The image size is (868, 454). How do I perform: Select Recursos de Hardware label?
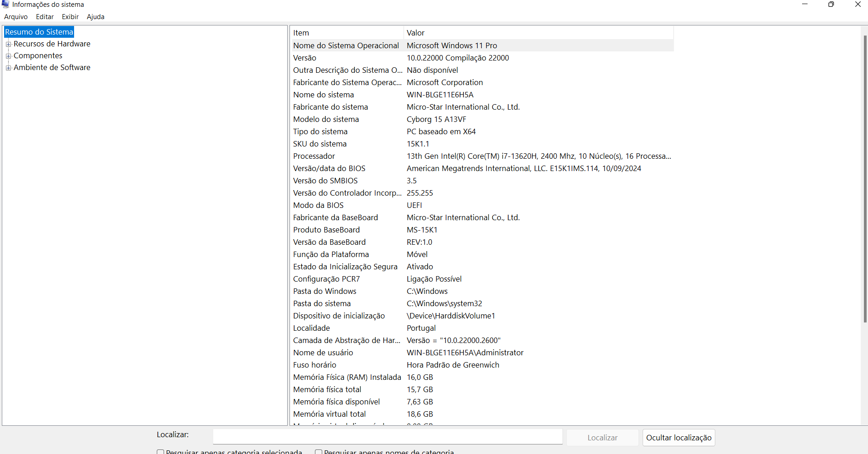pyautogui.click(x=52, y=44)
